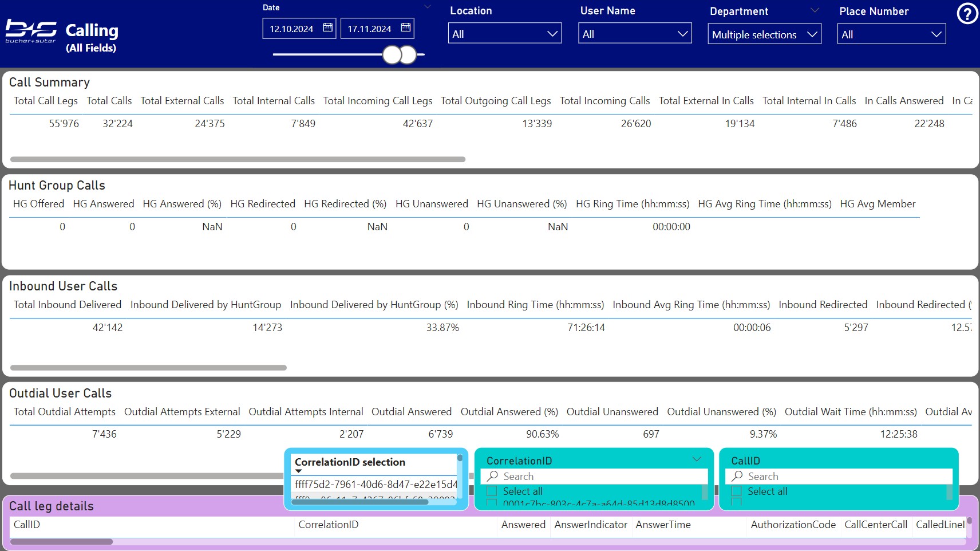980x551 pixels.
Task: Collapse the CorrelationID slicer chevron
Action: [697, 459]
